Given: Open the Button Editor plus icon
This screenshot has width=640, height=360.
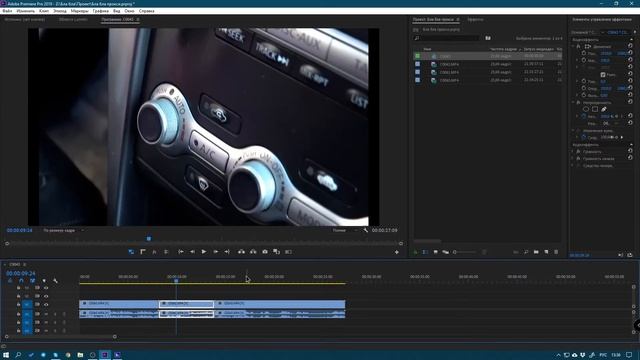Looking at the screenshot, I should [x=396, y=252].
